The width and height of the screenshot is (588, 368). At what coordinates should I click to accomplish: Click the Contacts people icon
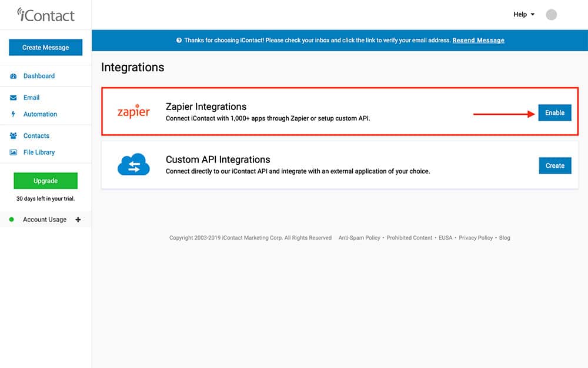13,136
